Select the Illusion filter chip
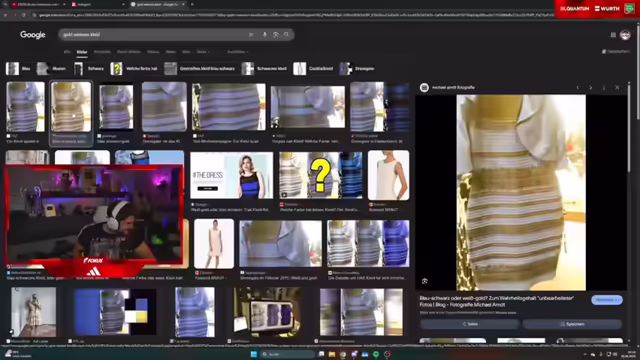 click(51, 69)
